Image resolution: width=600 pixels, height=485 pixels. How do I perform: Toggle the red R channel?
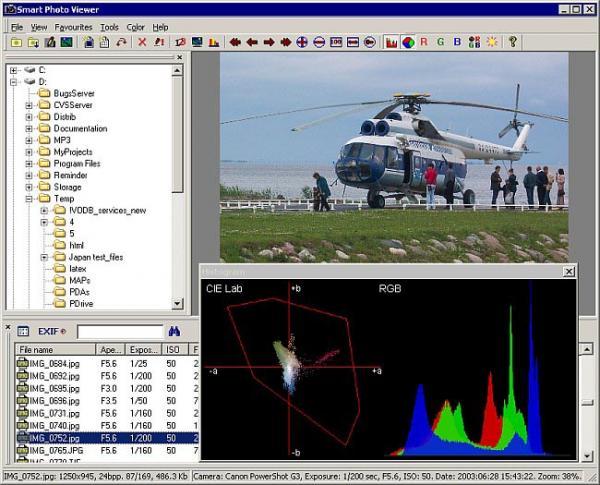pos(424,42)
